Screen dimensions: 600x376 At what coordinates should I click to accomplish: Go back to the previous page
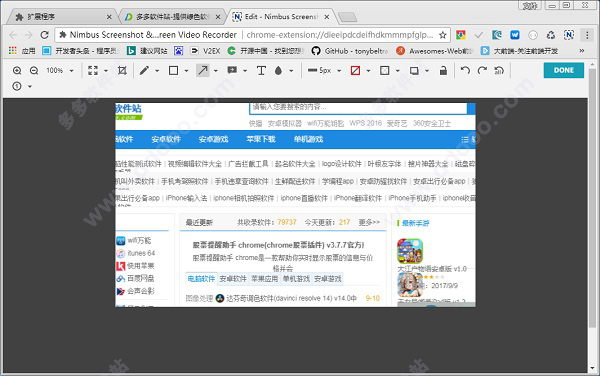click(x=13, y=35)
